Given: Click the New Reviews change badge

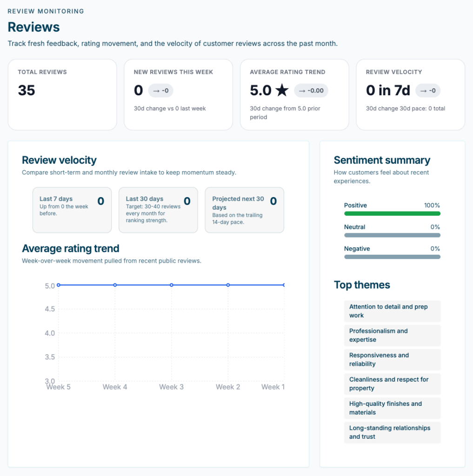Looking at the screenshot, I should pyautogui.click(x=160, y=91).
